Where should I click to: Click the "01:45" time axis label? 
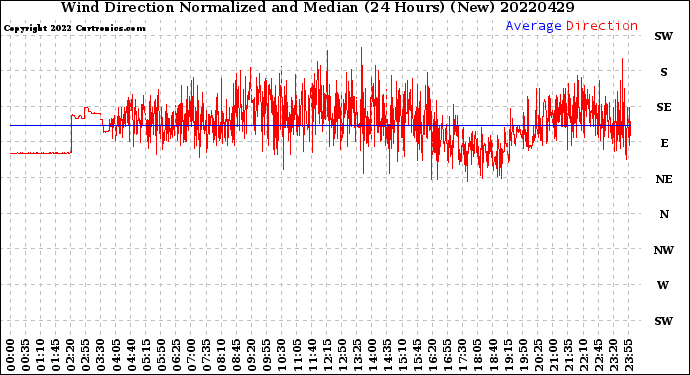click(56, 355)
